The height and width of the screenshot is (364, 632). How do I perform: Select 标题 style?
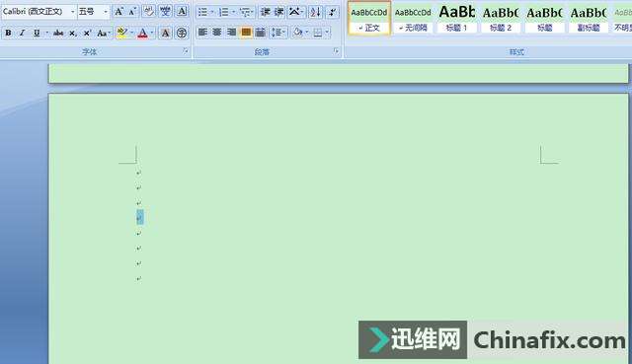[544, 18]
